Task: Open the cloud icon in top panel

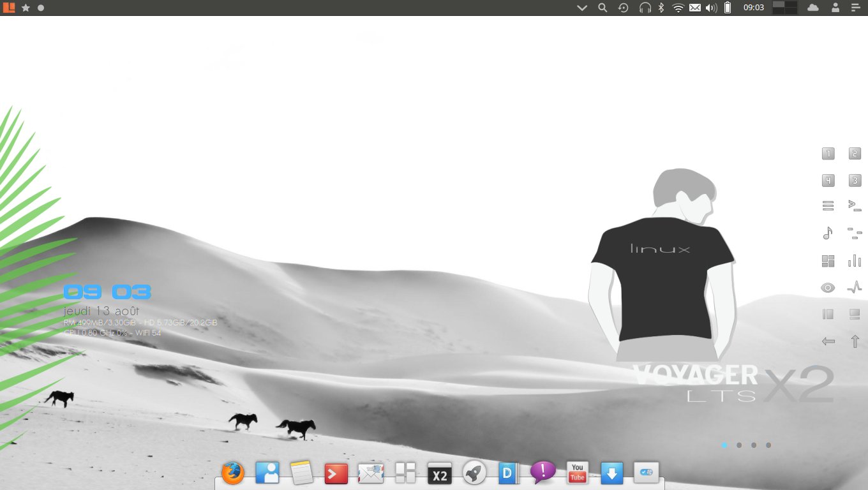Action: [x=813, y=8]
